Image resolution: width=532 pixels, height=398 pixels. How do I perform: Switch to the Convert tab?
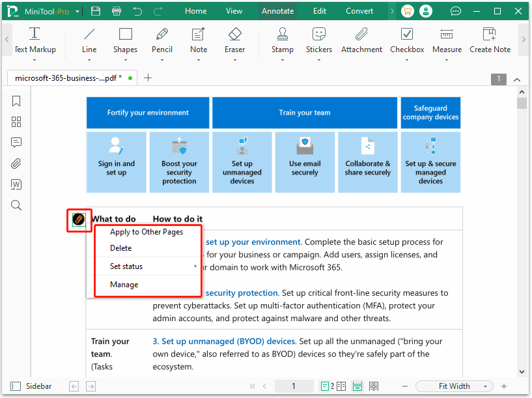[359, 11]
